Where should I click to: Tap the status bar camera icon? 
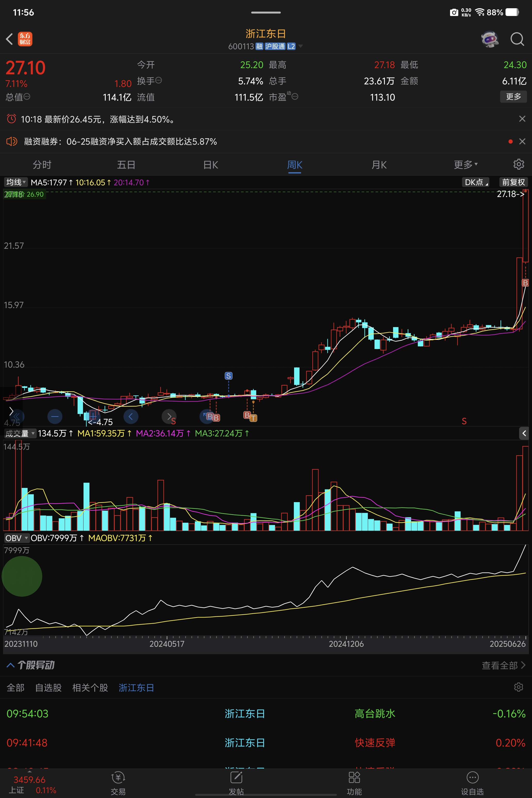[454, 13]
